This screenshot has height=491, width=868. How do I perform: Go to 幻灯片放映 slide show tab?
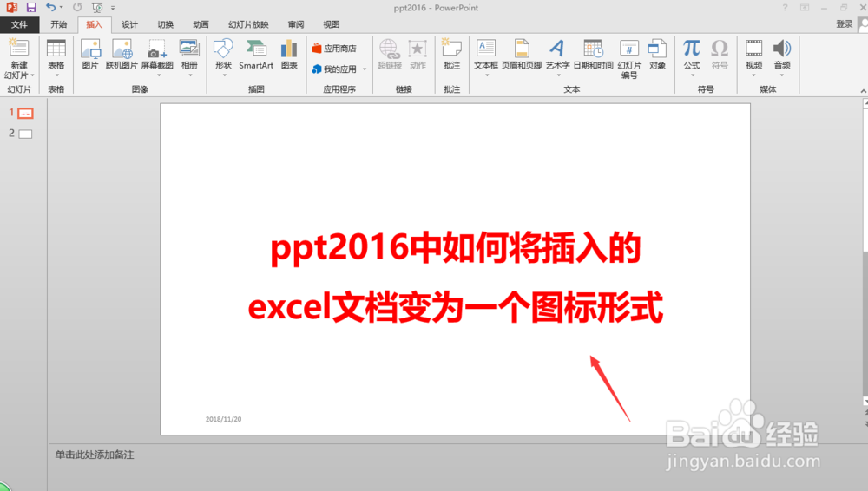248,24
